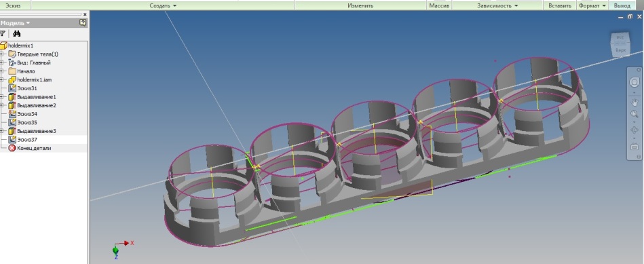Expand the Начало folder node
The width and height of the screenshot is (644, 264).
click(x=2, y=71)
